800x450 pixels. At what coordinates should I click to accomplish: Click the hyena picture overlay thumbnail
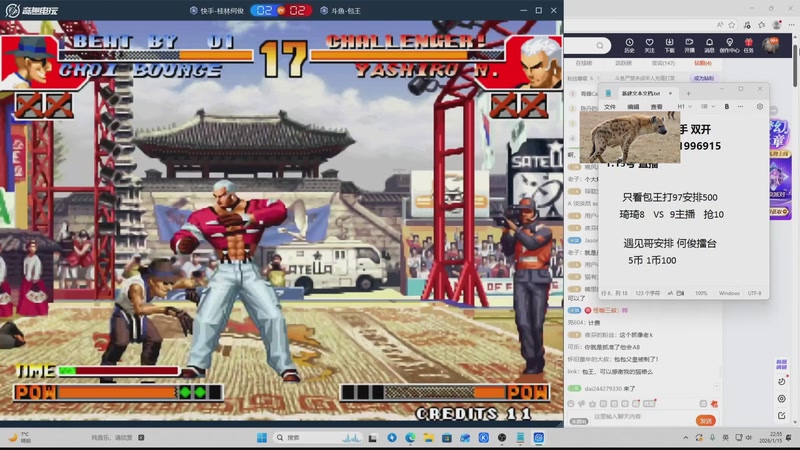tap(630, 137)
